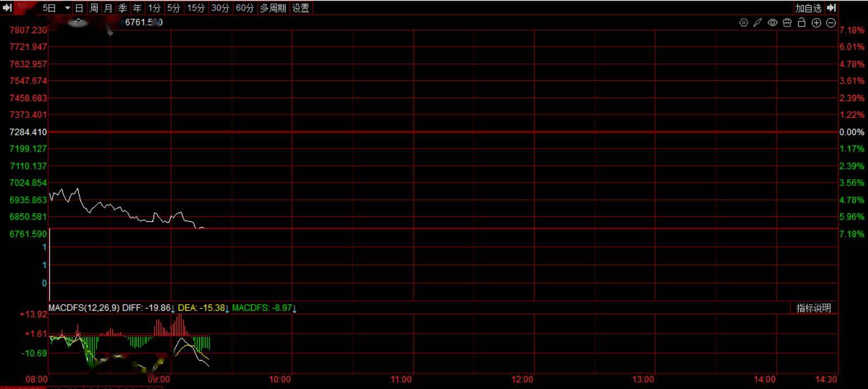
Task: Open chart settings gear icon
Action: click(x=744, y=23)
